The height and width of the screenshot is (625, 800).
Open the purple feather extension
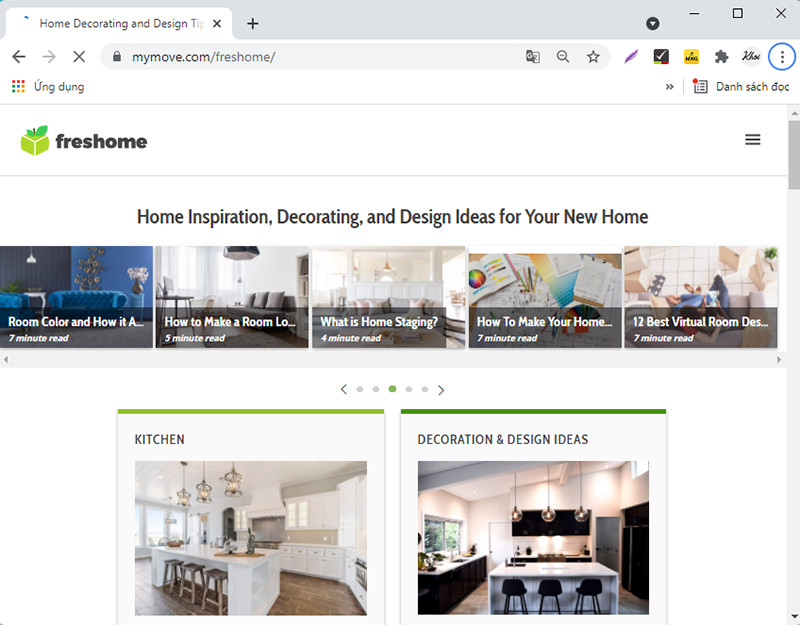tap(631, 57)
